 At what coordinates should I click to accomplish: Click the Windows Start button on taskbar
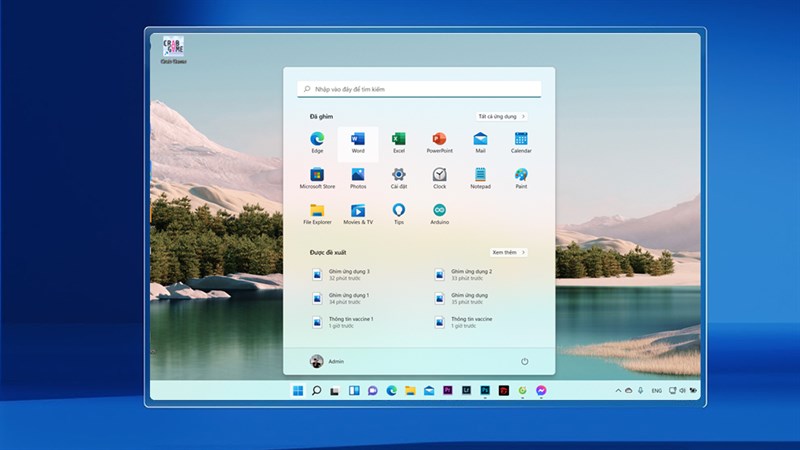(298, 390)
